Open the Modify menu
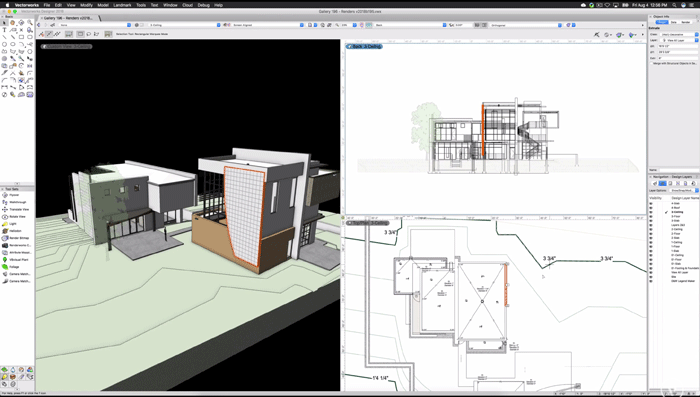Screen dimensions: 700x397 [x=86, y=5]
